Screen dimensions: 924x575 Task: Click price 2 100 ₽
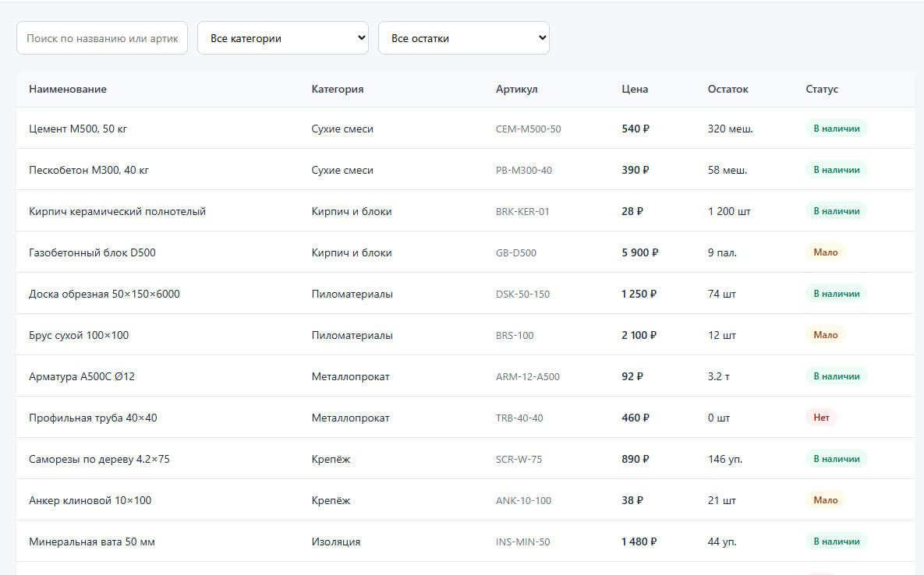pos(639,335)
